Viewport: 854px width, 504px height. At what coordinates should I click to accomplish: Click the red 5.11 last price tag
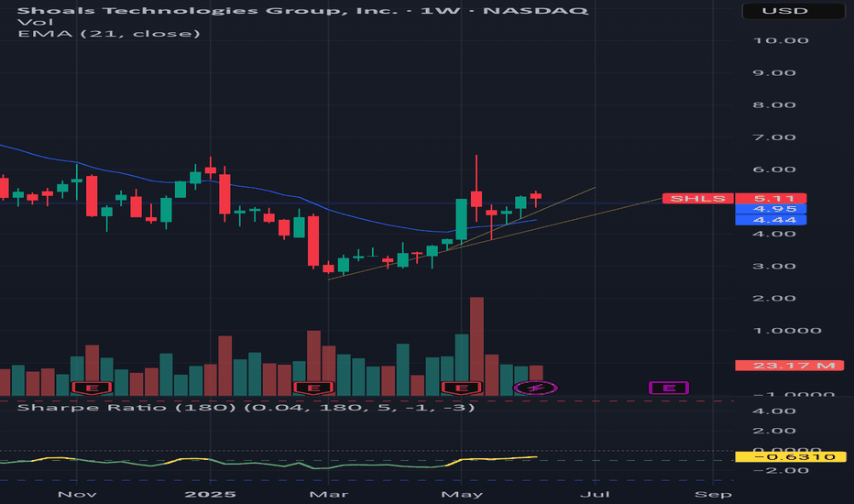[x=771, y=198]
